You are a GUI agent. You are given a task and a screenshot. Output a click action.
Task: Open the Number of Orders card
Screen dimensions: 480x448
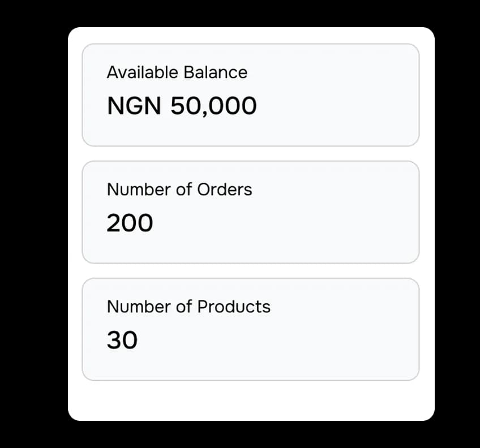pos(251,212)
